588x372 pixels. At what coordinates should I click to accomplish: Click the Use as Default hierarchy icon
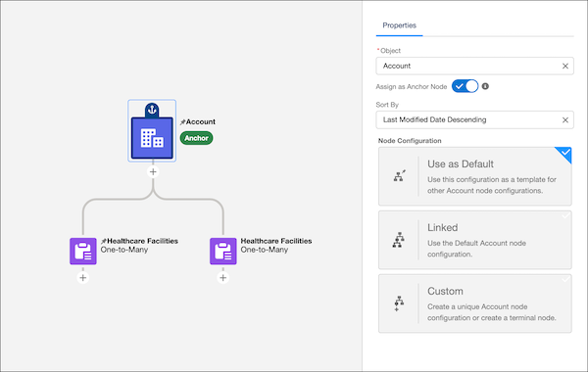tap(400, 175)
